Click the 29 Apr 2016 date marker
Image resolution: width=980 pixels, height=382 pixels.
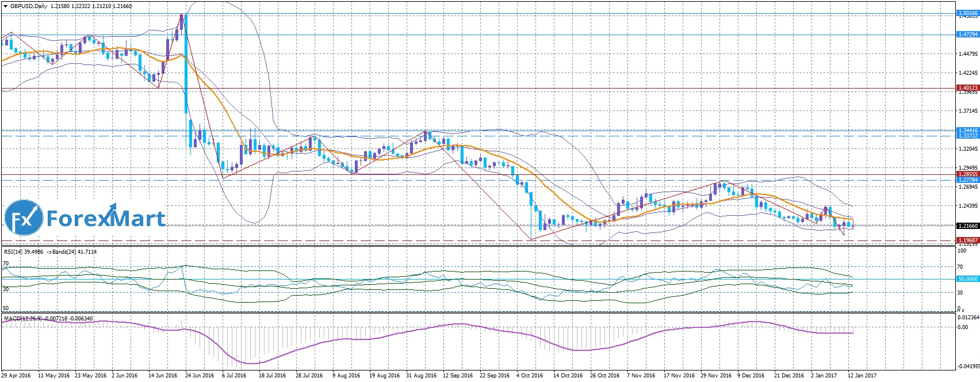(x=17, y=376)
